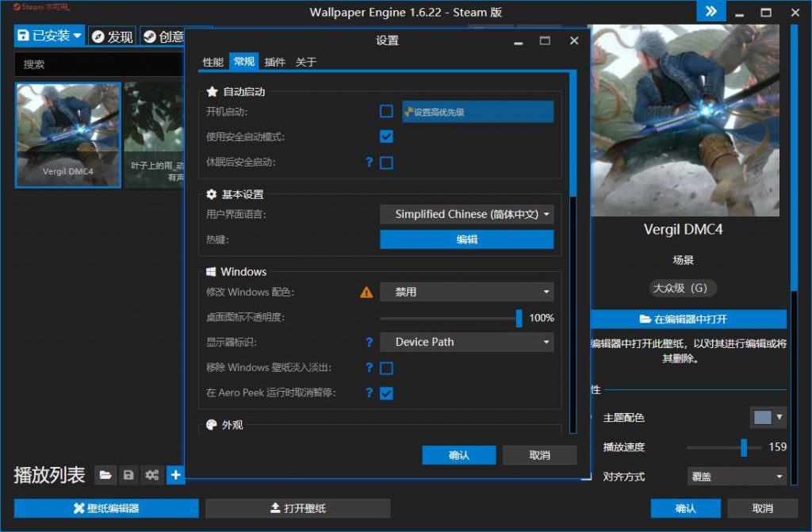This screenshot has width=812, height=532.
Task: Enable 开机启动 checkbox
Action: pyautogui.click(x=386, y=111)
